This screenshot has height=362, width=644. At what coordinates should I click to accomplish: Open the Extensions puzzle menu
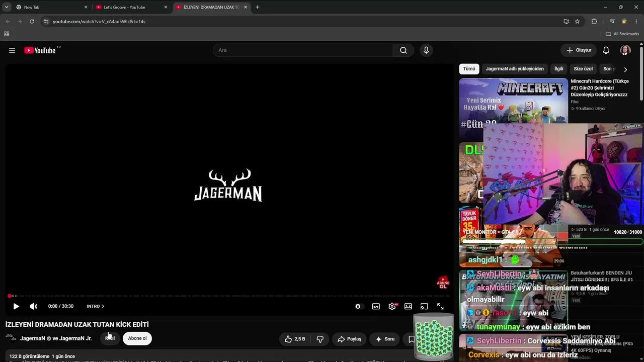[594, 22]
